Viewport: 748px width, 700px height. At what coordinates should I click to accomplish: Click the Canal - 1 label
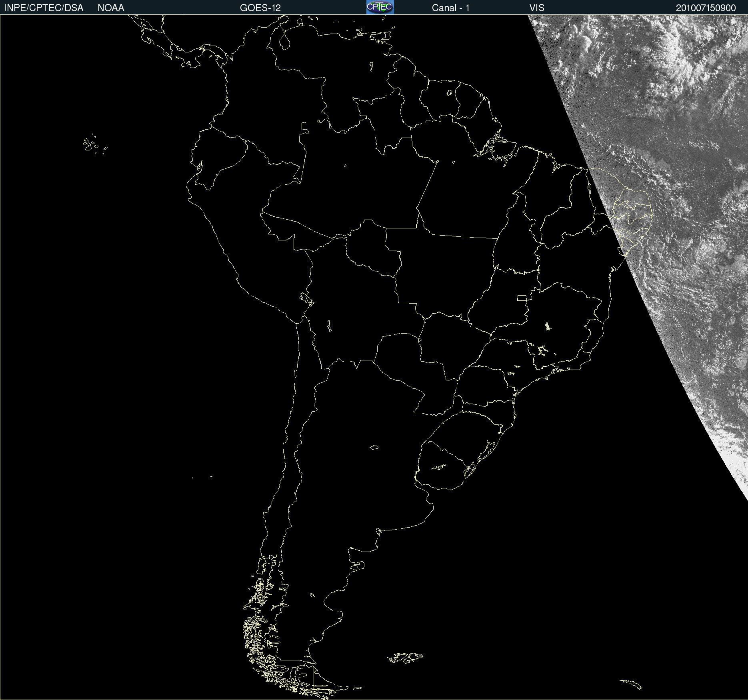[x=451, y=8]
